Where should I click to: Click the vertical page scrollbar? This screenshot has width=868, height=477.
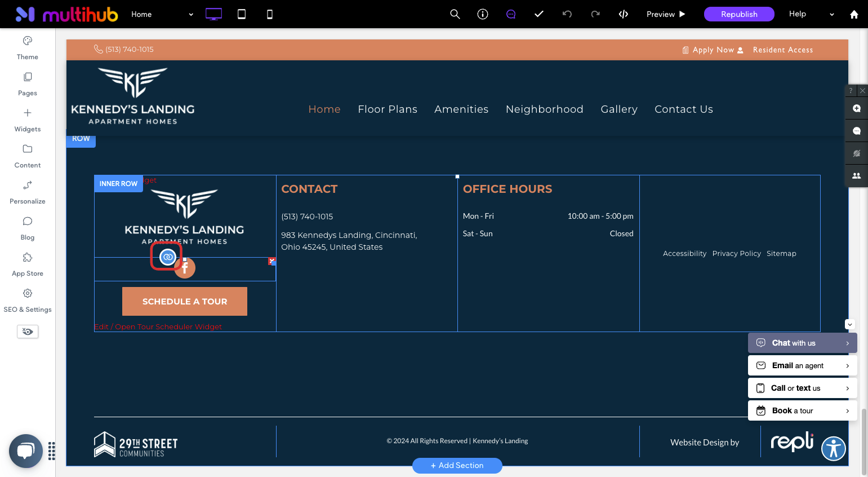pos(865,441)
